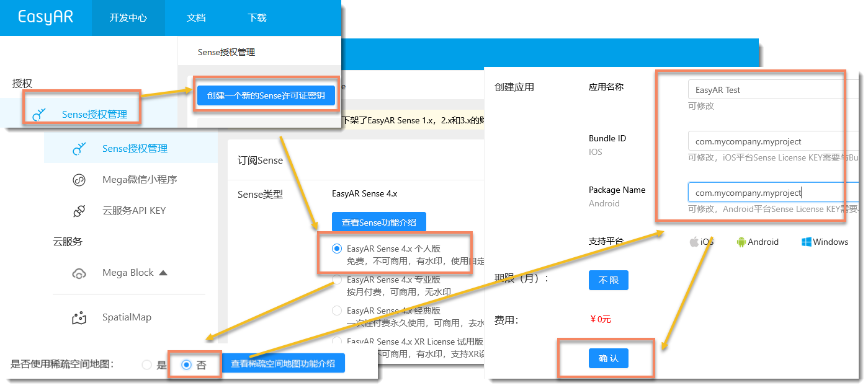
Task: Open the 开发中心 top menu
Action: [x=128, y=18]
